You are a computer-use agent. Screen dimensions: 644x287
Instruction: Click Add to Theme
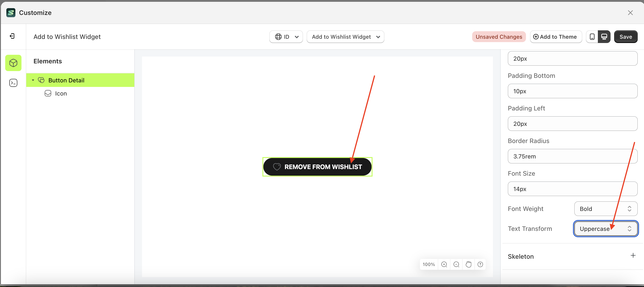(x=556, y=36)
